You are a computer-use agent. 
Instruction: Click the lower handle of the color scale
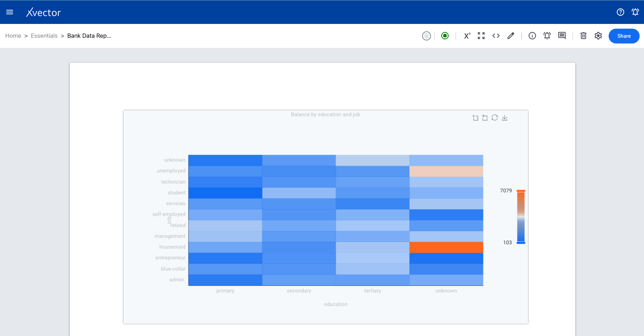pyautogui.click(x=521, y=243)
